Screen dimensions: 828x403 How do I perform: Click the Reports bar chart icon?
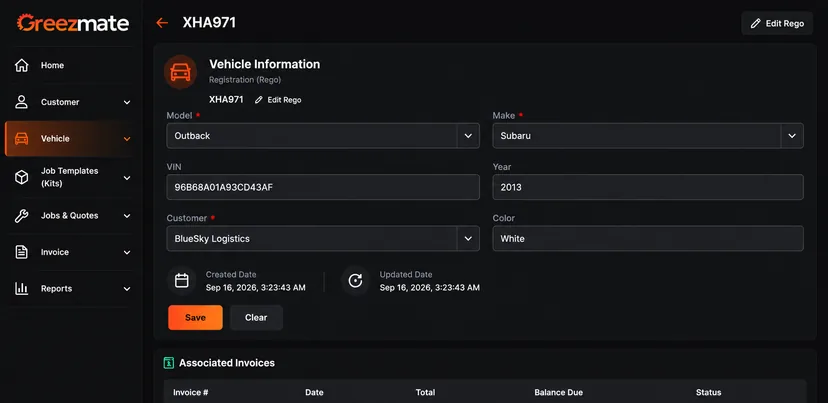click(x=22, y=288)
